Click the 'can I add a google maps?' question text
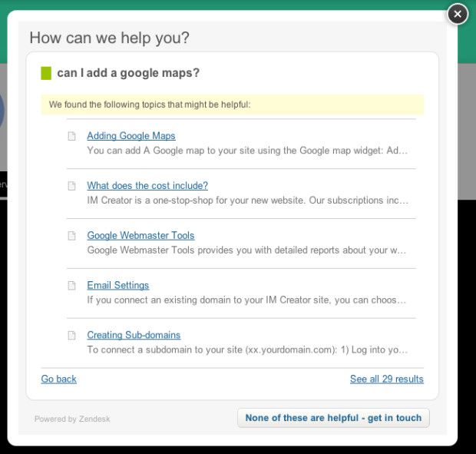The height and width of the screenshot is (454, 476). click(x=128, y=73)
